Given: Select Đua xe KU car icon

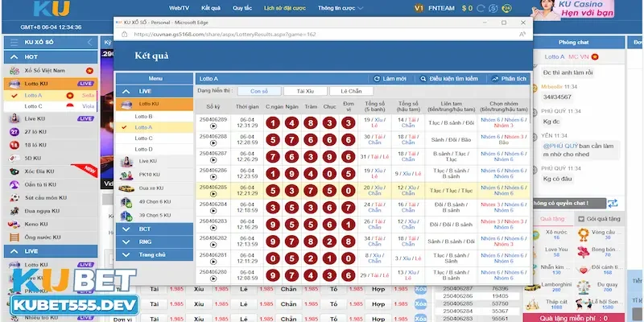Looking at the screenshot, I should [x=126, y=188].
